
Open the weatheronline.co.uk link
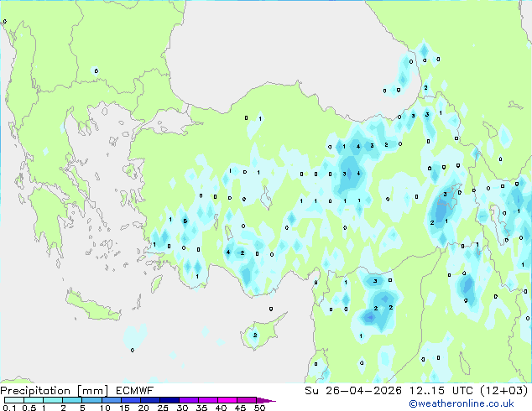462,403
